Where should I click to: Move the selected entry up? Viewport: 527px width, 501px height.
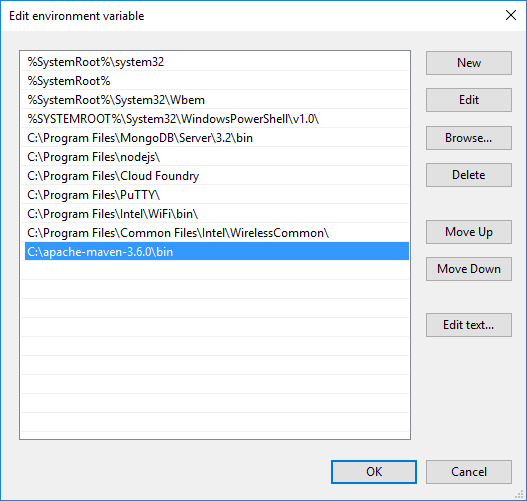pyautogui.click(x=469, y=232)
